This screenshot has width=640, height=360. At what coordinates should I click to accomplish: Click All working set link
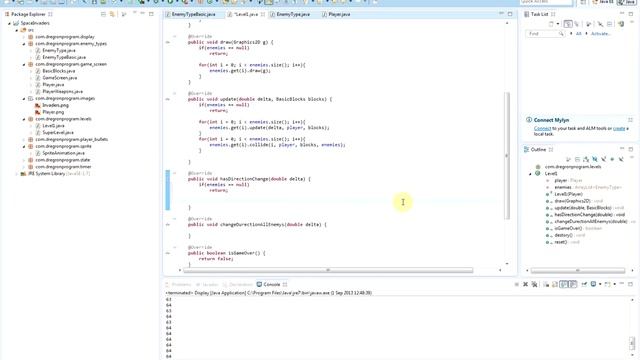tap(578, 34)
